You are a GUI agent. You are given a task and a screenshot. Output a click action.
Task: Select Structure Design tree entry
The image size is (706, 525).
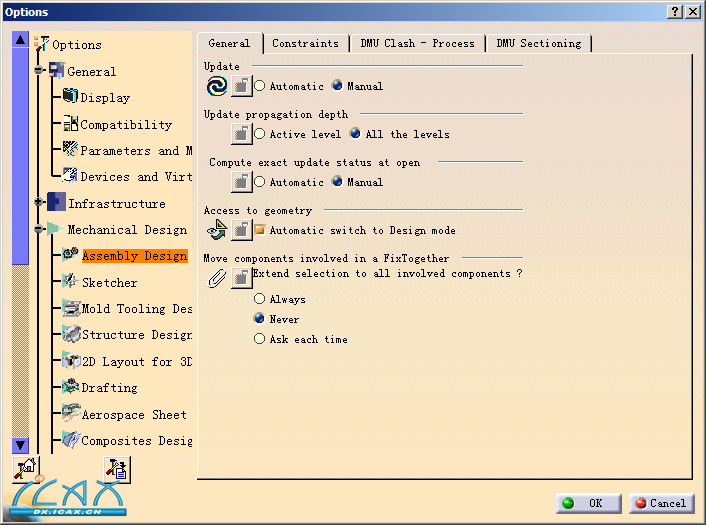137,335
